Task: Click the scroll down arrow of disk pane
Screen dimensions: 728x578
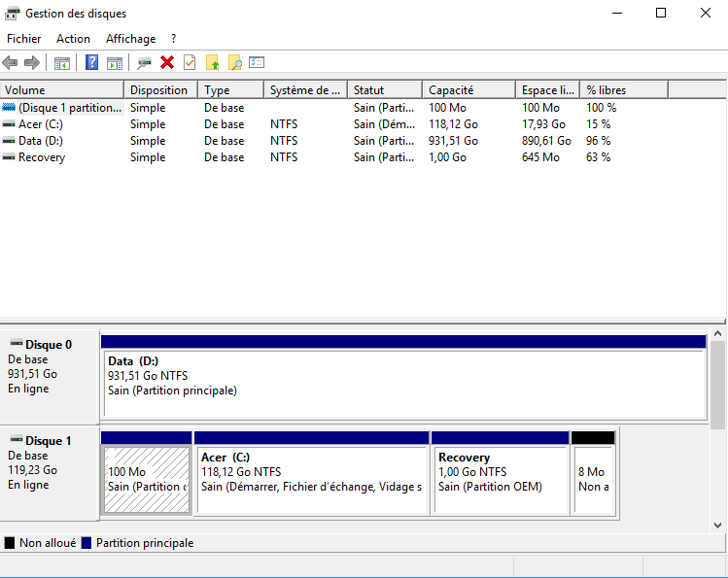Action: [x=717, y=526]
